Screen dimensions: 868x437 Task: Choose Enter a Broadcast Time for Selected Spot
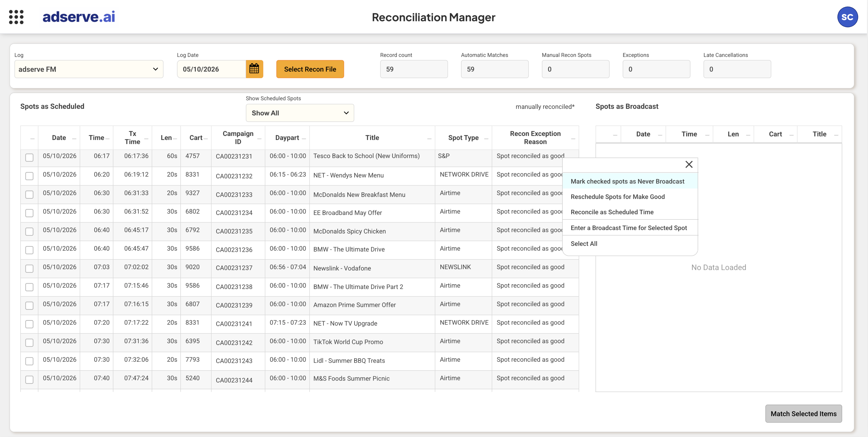coord(630,228)
